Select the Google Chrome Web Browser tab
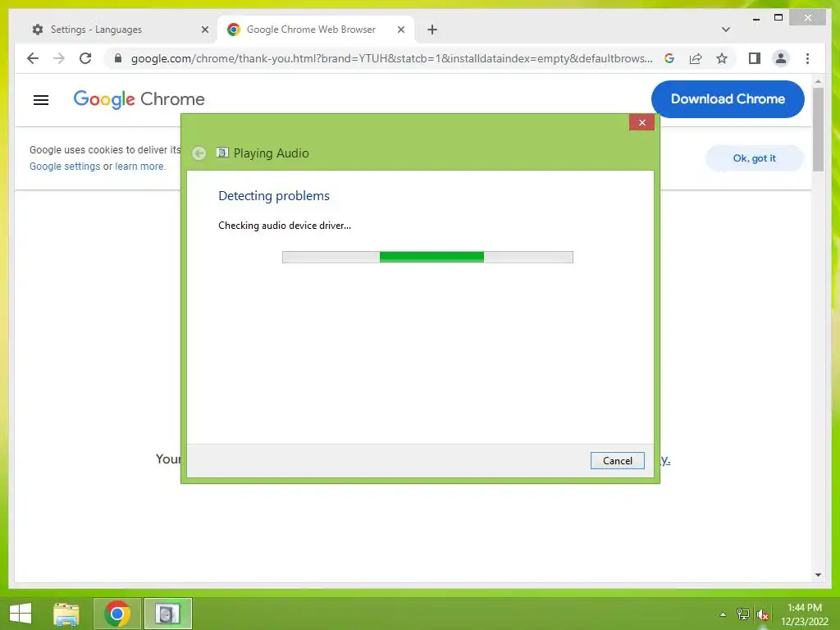 (x=316, y=30)
